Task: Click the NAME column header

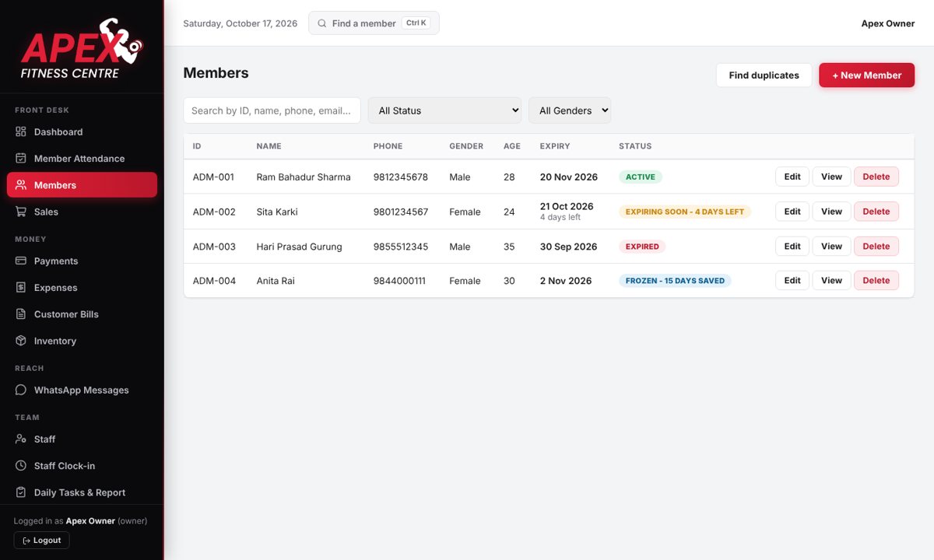Action: pyautogui.click(x=269, y=146)
